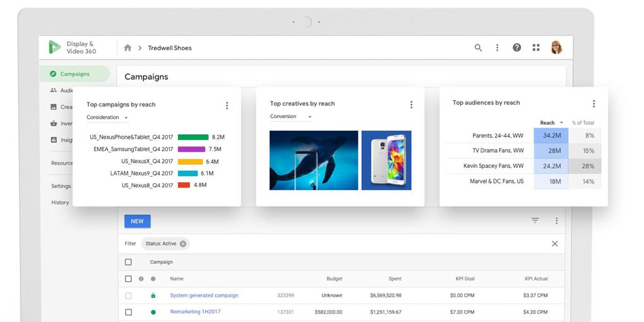
Task: Open the Remarketing 1H2017 campaign link
Action: pos(195,312)
